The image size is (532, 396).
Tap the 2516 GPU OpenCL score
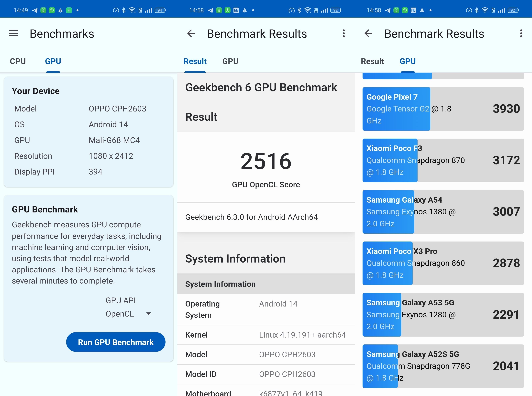[x=266, y=161]
